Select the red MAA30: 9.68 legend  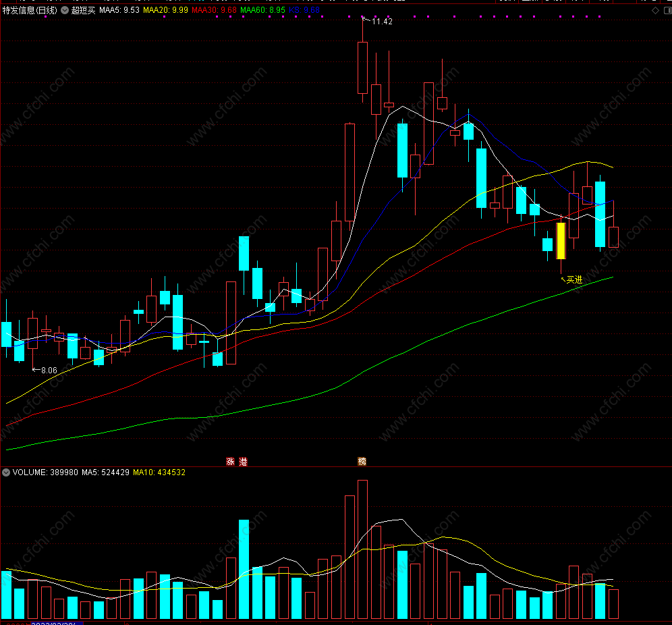[215, 10]
